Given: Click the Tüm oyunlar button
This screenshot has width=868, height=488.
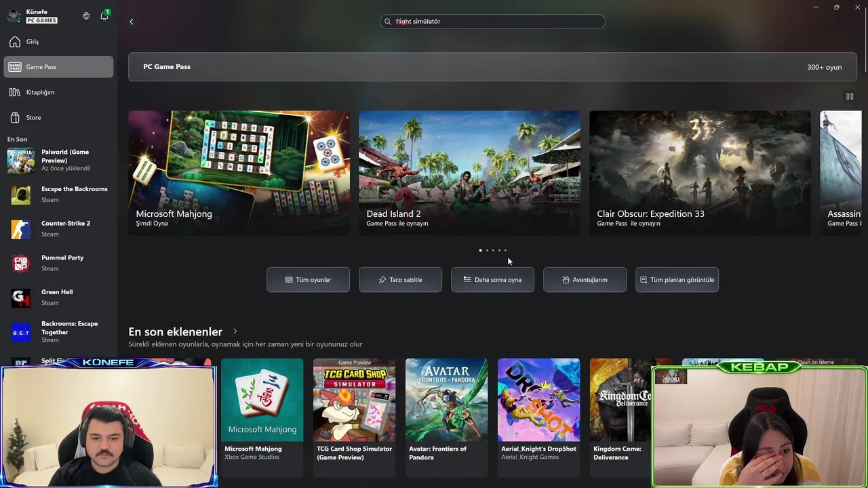Looking at the screenshot, I should coord(308,280).
